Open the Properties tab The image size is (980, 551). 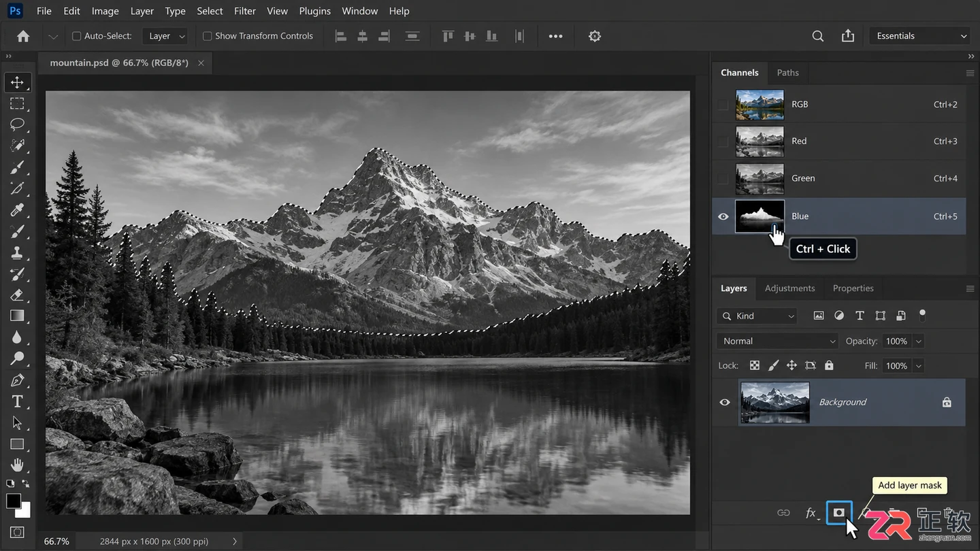(853, 288)
